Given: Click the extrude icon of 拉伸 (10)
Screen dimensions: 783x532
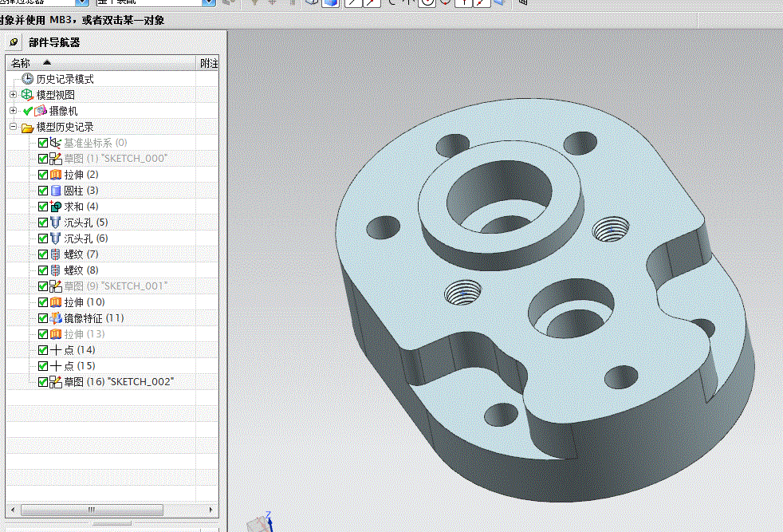Looking at the screenshot, I should [x=56, y=302].
